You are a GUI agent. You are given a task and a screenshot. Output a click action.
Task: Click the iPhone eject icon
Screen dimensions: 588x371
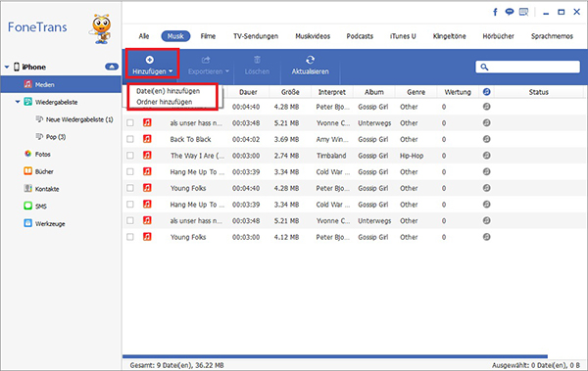click(x=112, y=67)
